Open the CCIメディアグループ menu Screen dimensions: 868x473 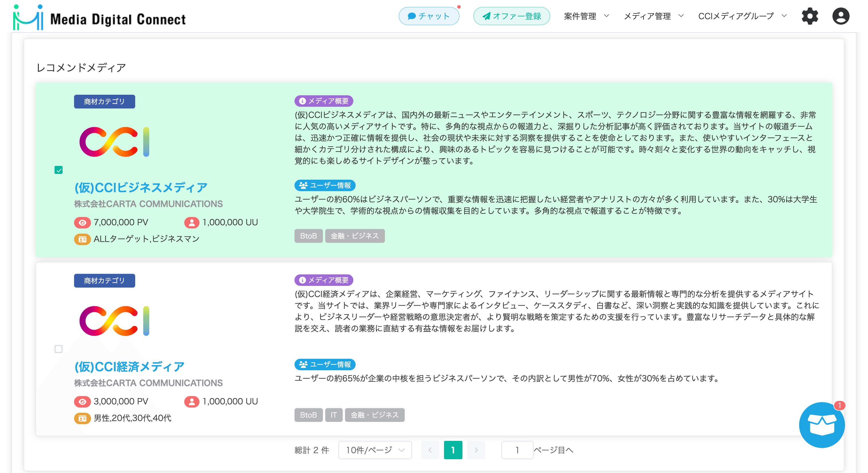tap(742, 16)
